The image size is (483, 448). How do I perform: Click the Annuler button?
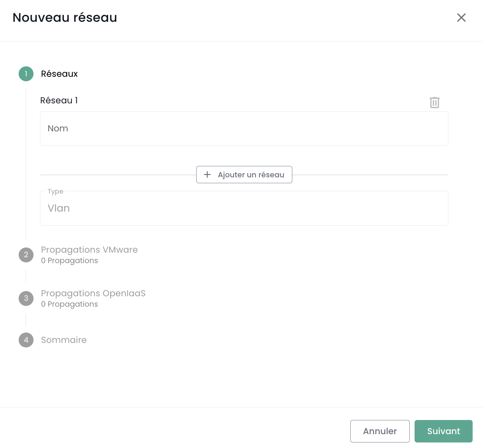pyautogui.click(x=380, y=431)
